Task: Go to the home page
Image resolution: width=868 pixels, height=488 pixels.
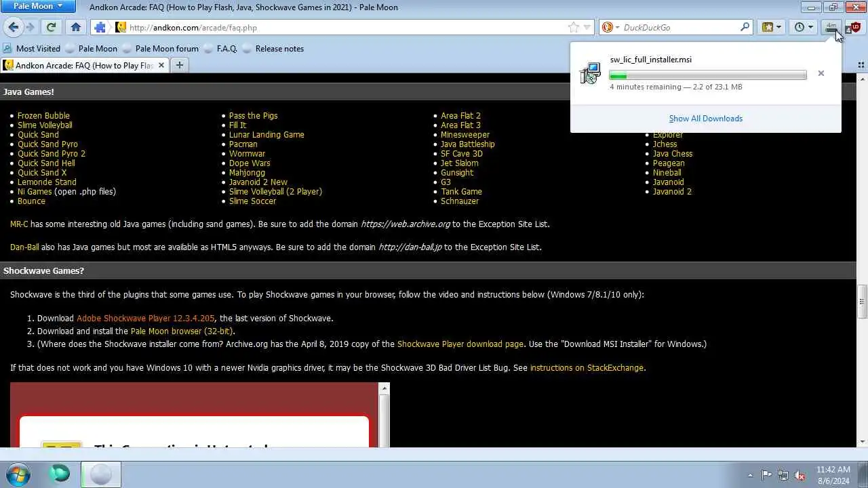Action: pos(76,27)
